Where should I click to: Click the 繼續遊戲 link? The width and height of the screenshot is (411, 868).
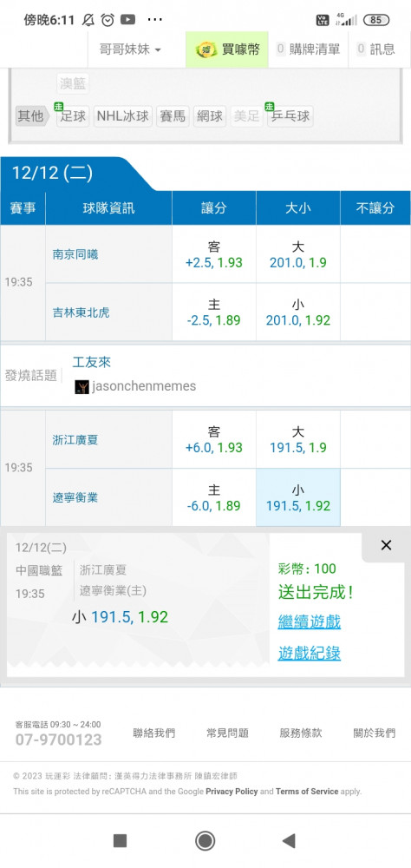coord(310,621)
